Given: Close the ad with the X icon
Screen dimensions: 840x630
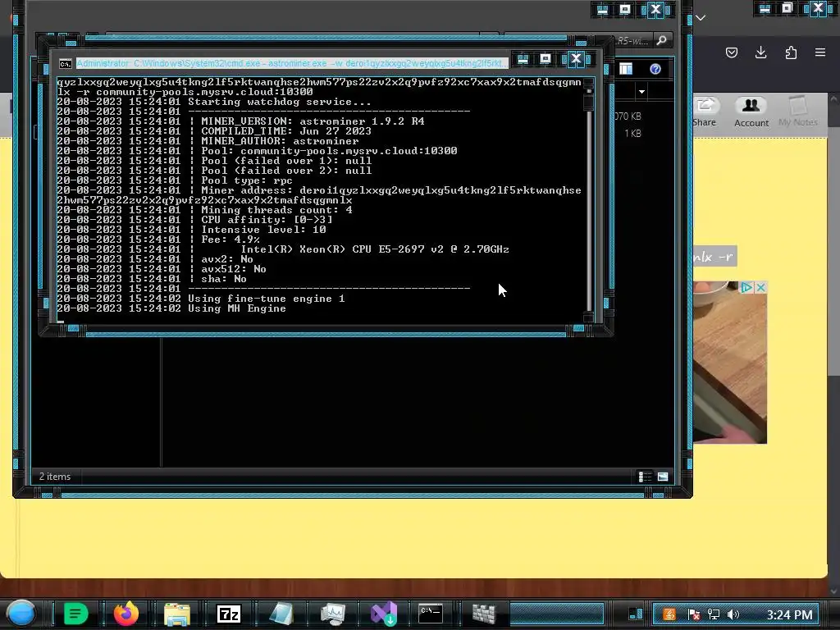Looking at the screenshot, I should click(760, 288).
